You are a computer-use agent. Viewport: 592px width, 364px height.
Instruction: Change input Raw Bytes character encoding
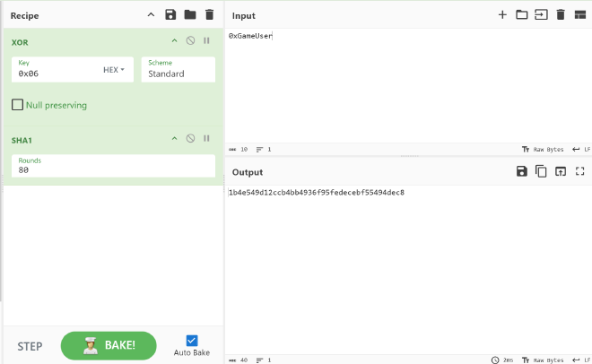(x=543, y=150)
